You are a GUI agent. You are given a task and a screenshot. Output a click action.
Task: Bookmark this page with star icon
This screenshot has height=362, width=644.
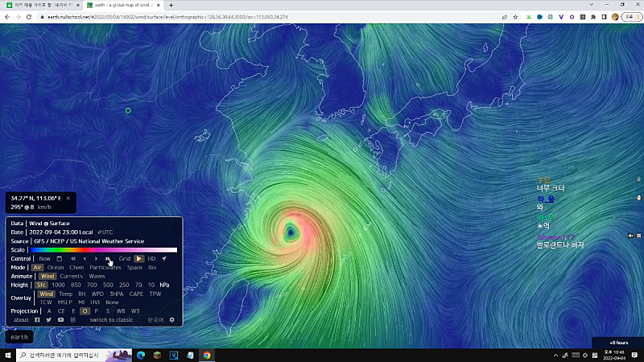pyautogui.click(x=514, y=16)
